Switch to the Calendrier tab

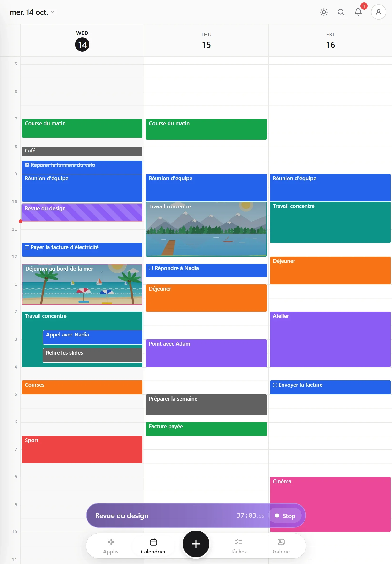(153, 546)
